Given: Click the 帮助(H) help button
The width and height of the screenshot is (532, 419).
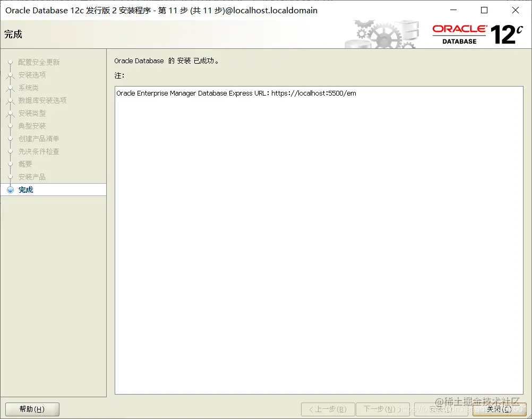Looking at the screenshot, I should point(32,409).
